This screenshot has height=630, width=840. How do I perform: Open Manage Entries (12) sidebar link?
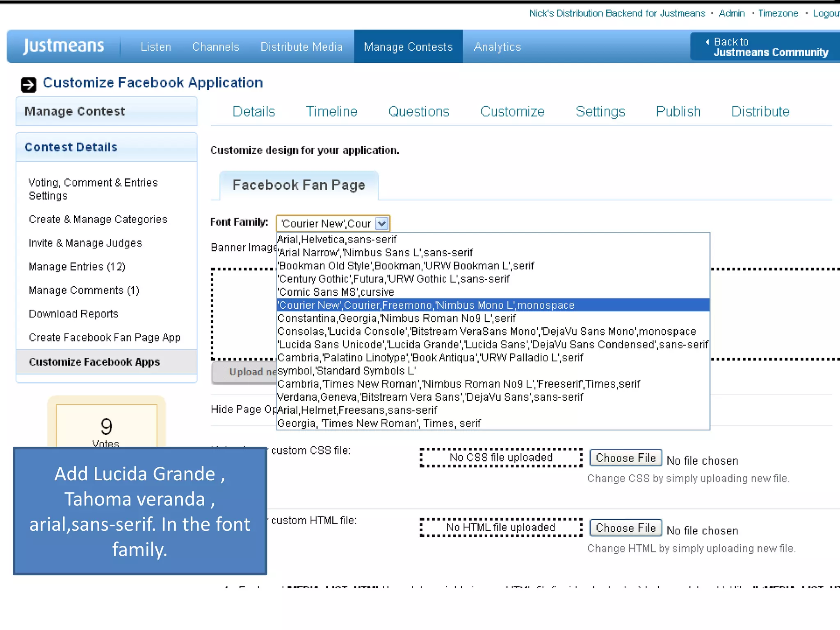pyautogui.click(x=77, y=267)
